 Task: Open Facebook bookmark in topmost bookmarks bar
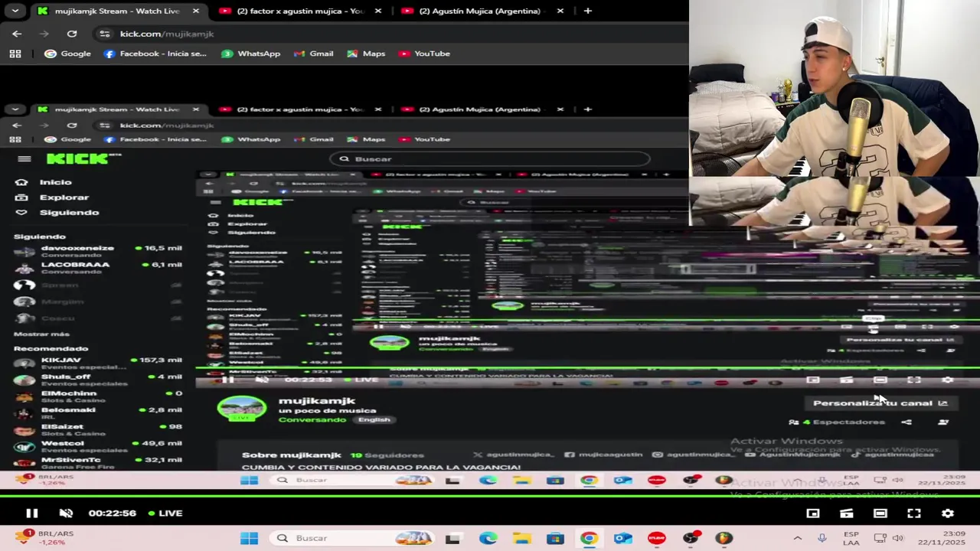click(x=155, y=54)
